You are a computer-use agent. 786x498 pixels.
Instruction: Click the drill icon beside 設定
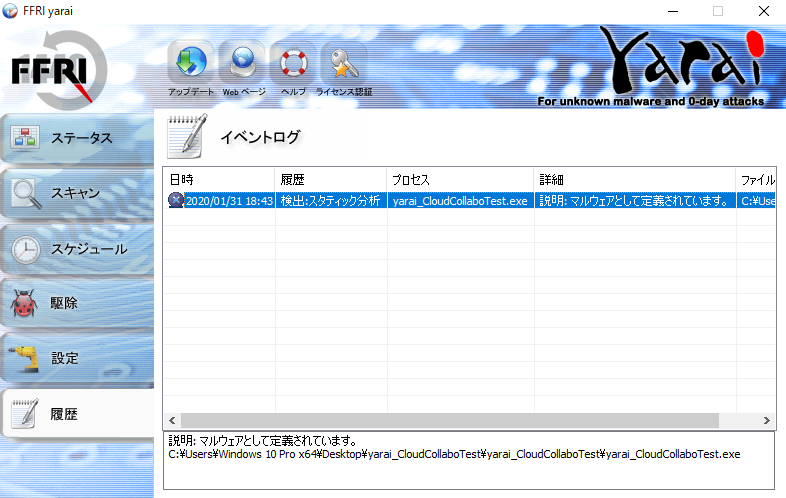point(26,359)
